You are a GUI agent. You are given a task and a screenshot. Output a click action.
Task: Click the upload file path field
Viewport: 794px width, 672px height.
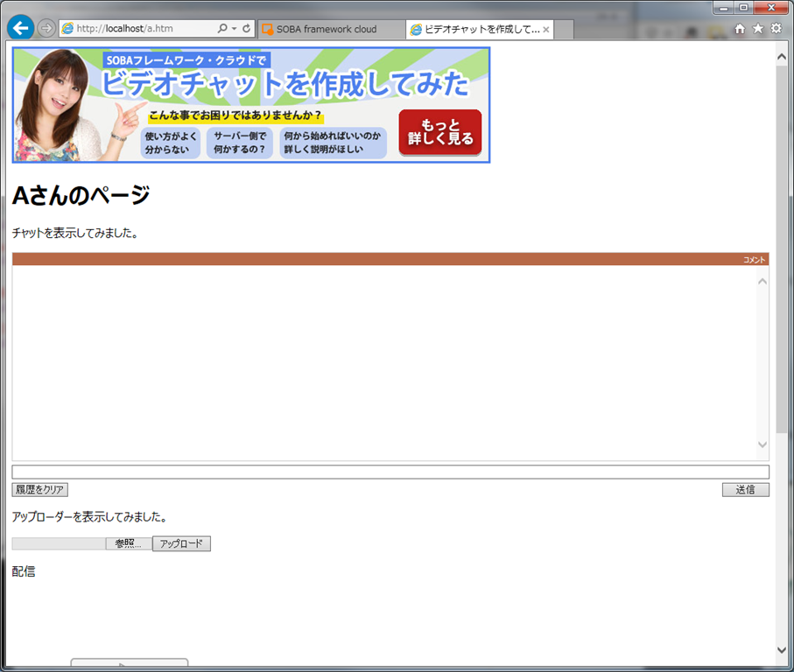click(59, 543)
